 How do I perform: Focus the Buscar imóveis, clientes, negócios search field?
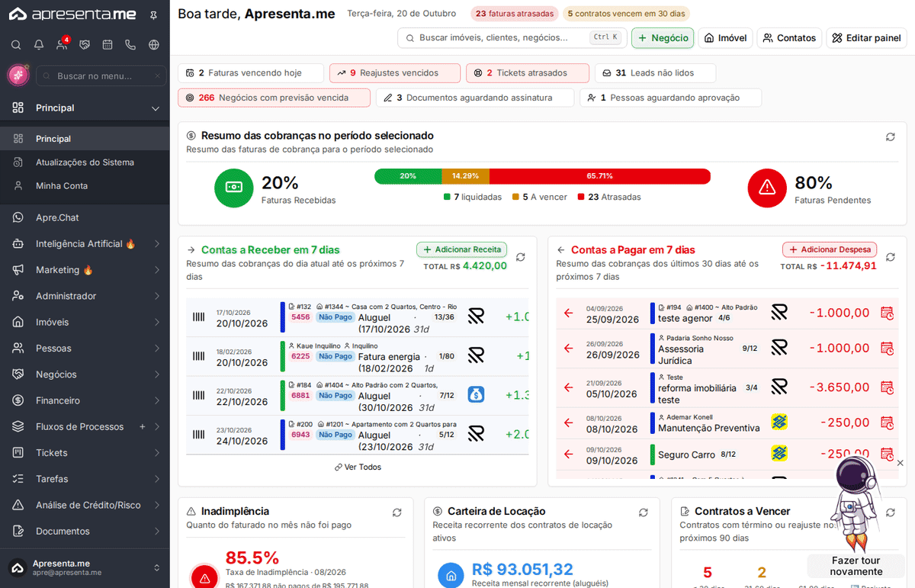[x=511, y=38]
